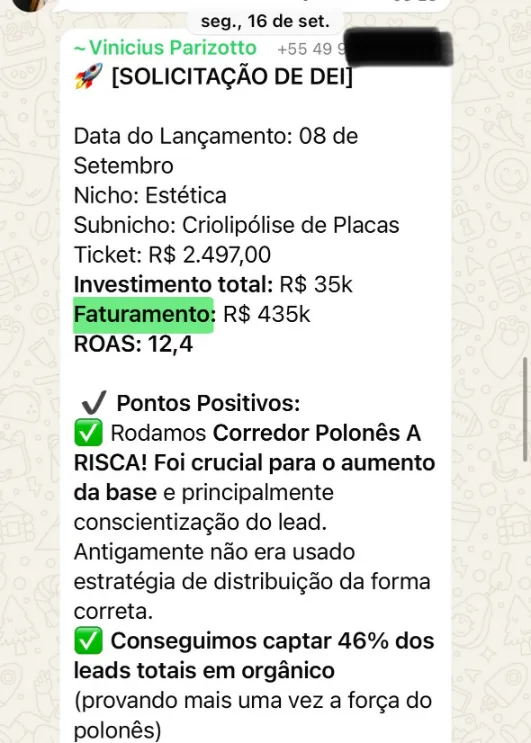Click the Data do Lançamento line
The width and height of the screenshot is (531, 743).
click(x=216, y=151)
